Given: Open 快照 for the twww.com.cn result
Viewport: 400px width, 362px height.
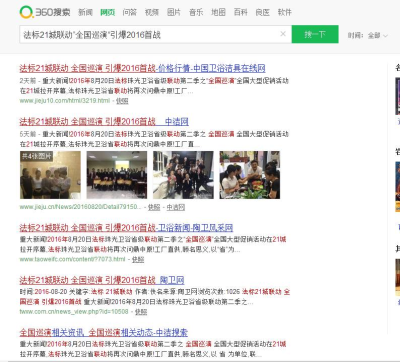Looking at the screenshot, I should tap(141, 312).
